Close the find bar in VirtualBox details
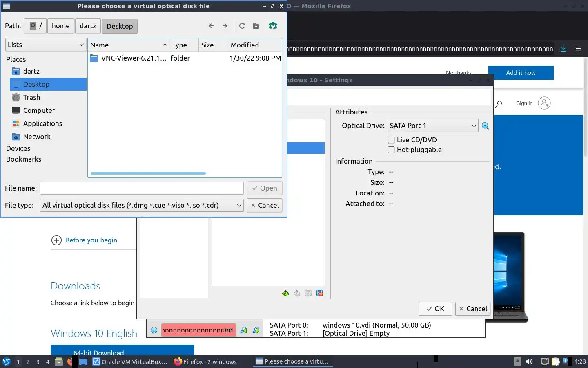This screenshot has height=368, width=588. click(154, 330)
